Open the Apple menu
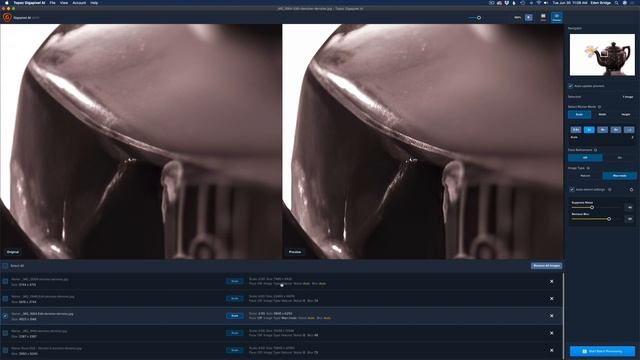Viewport: 640px width, 360px height. pos(6,3)
